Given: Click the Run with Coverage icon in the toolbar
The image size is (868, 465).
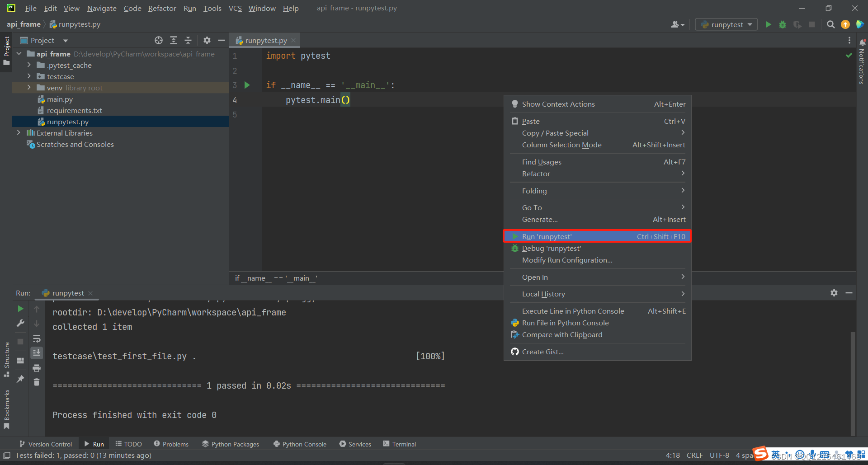Looking at the screenshot, I should pos(797,24).
